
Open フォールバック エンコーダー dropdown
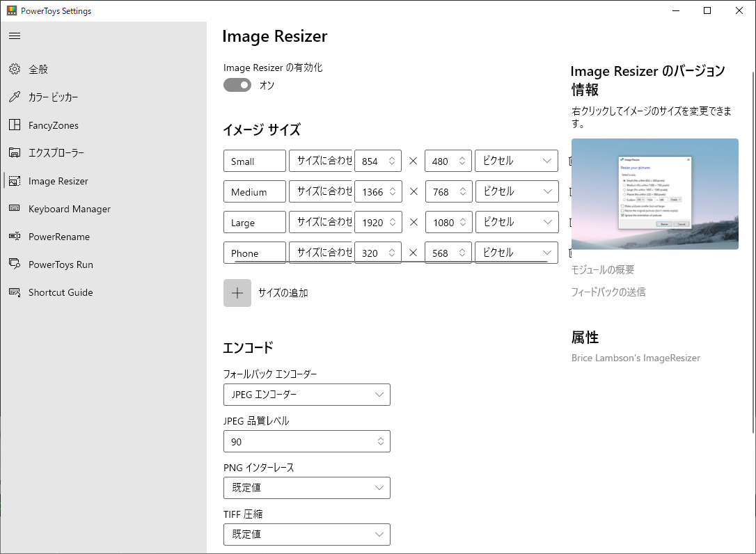(x=306, y=395)
